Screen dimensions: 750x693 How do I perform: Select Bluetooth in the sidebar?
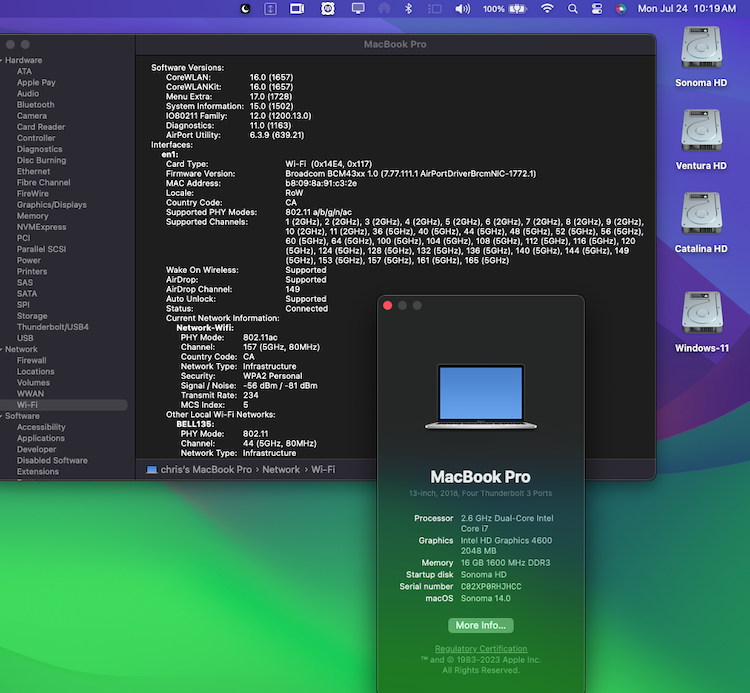tap(36, 105)
